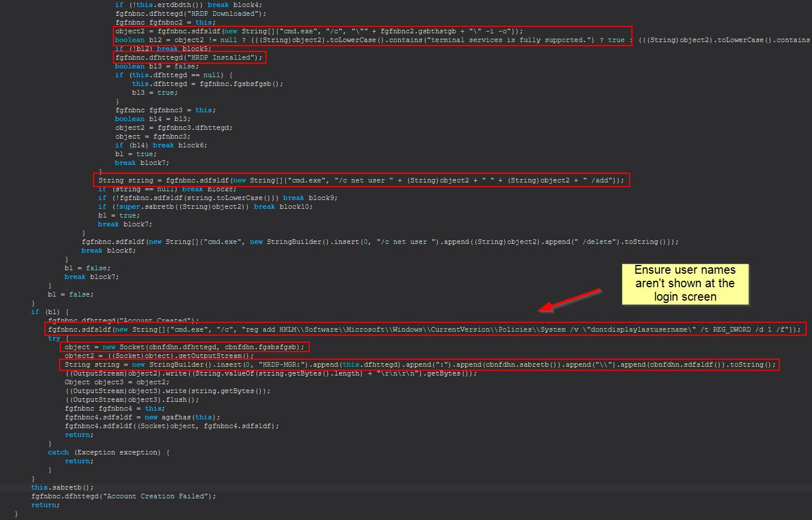Click 'Object object3 = object2;' line
The height and width of the screenshot is (520, 812).
[117, 382]
